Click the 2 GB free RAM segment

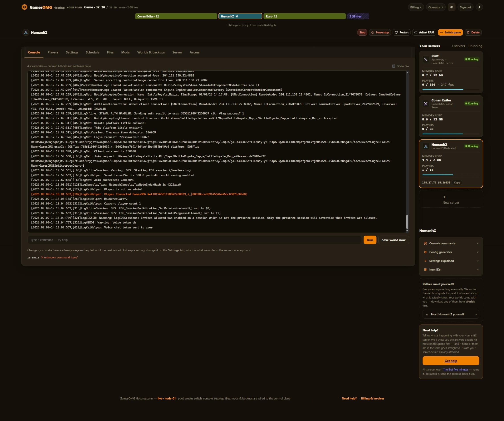358,16
